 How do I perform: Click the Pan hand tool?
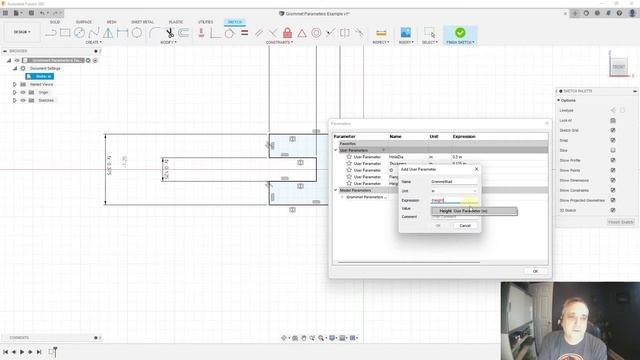[304, 338]
